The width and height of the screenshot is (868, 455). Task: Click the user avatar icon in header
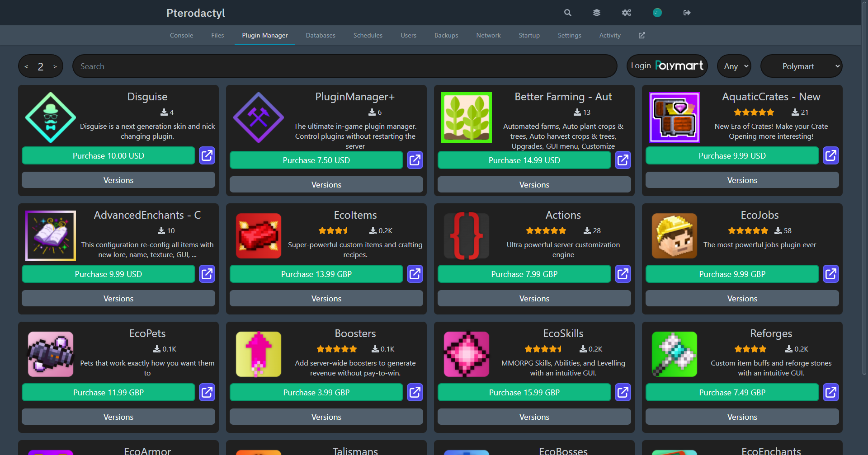click(x=657, y=13)
